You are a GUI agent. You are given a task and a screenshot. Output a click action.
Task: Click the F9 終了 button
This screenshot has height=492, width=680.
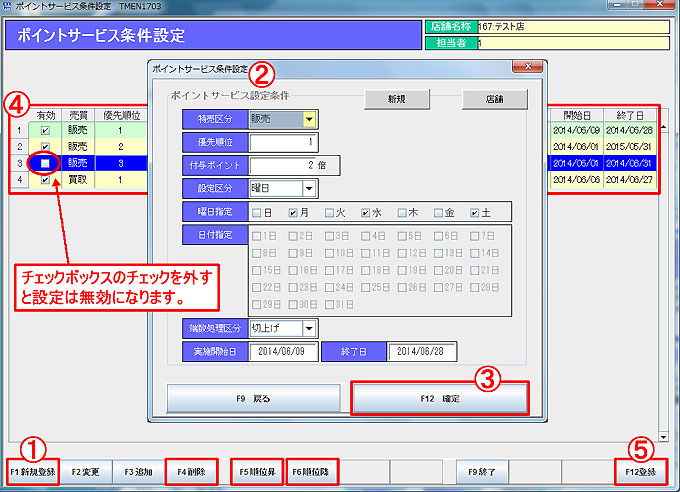click(482, 472)
